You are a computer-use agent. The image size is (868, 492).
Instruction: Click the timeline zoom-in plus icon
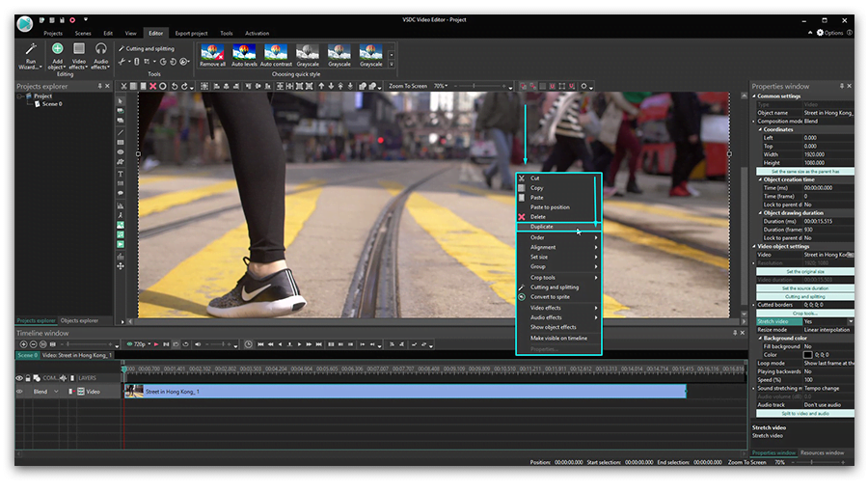pos(23,344)
